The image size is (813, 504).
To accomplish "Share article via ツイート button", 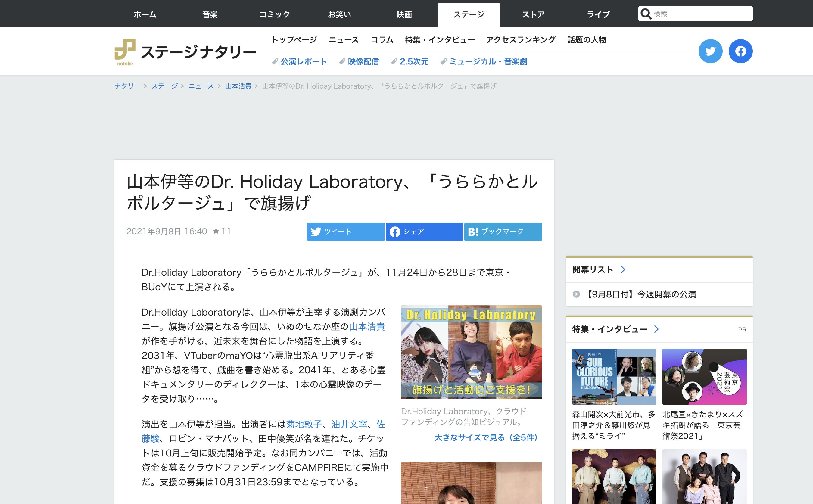I will pyautogui.click(x=345, y=231).
